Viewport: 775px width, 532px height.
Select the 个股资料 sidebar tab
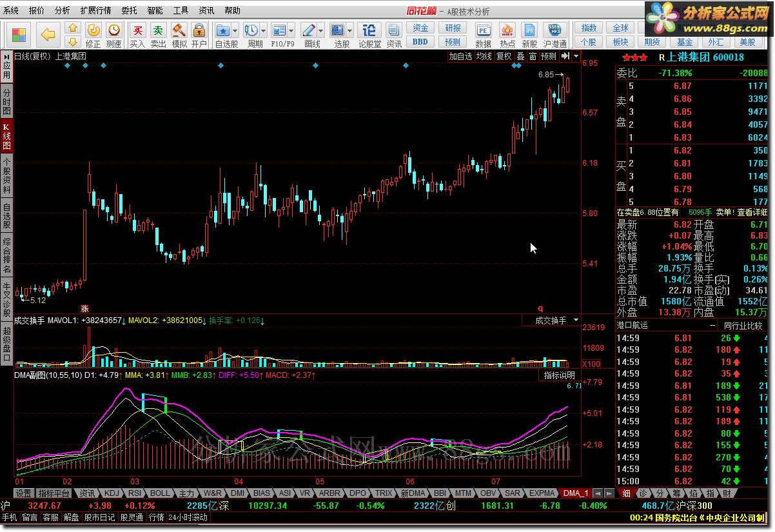coord(6,177)
